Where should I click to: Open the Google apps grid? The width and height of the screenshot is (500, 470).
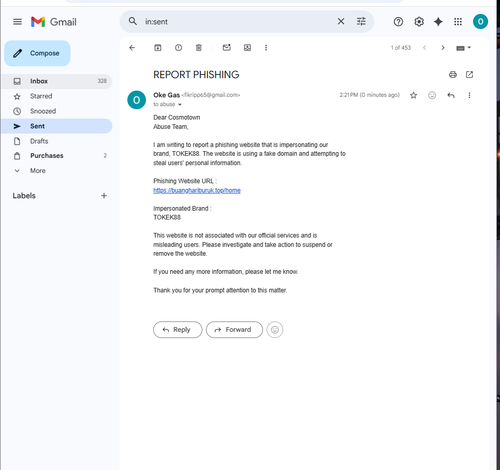458,22
